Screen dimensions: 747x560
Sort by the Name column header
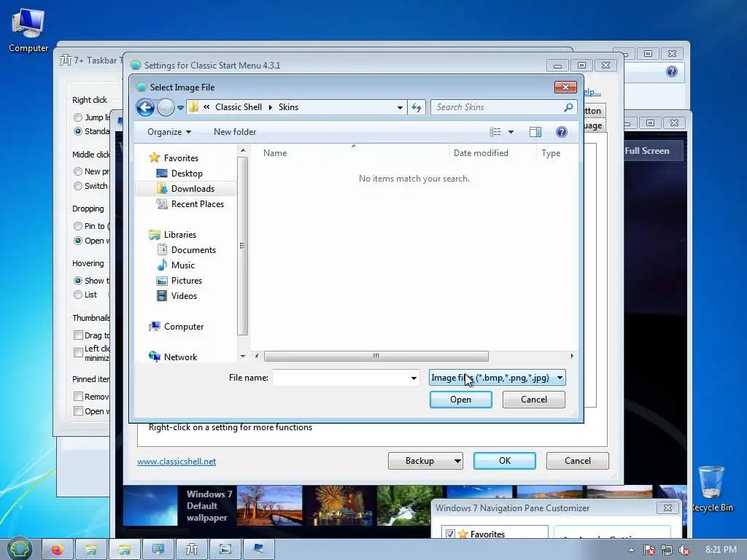[350, 153]
